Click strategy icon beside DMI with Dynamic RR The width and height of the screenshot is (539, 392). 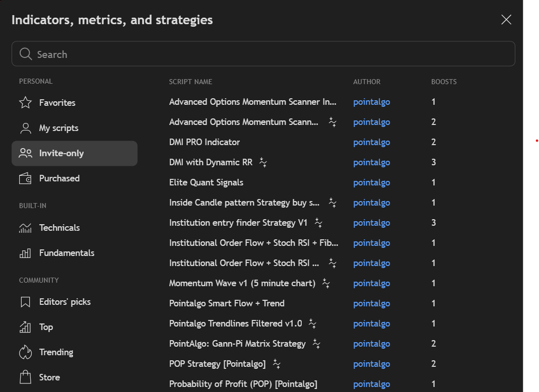pos(262,162)
